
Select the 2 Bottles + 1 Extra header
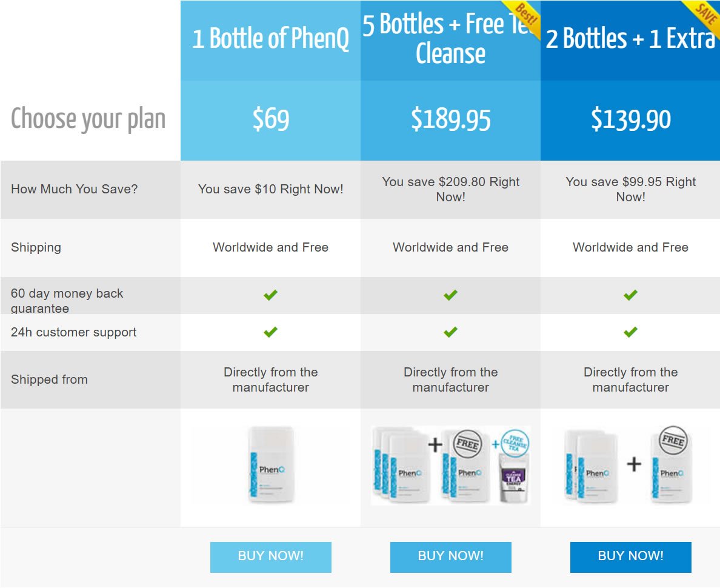click(630, 41)
